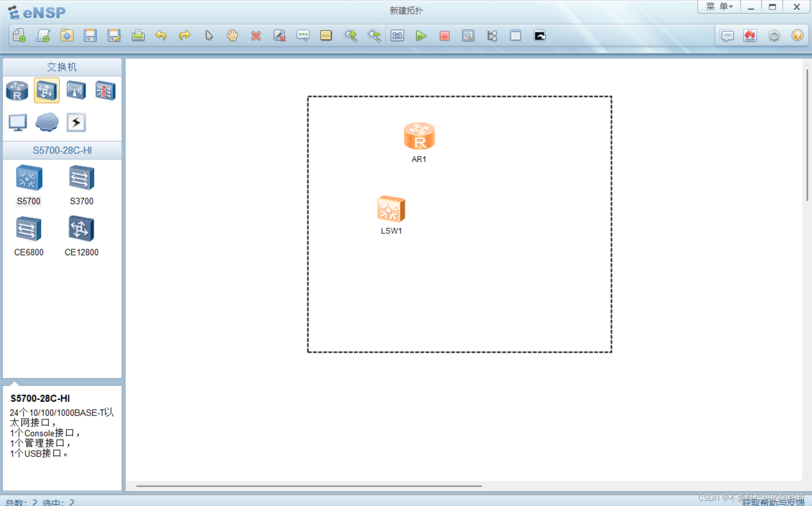Click the vertical canvas scrollbar
The height and width of the screenshot is (506, 812).
click(x=807, y=136)
